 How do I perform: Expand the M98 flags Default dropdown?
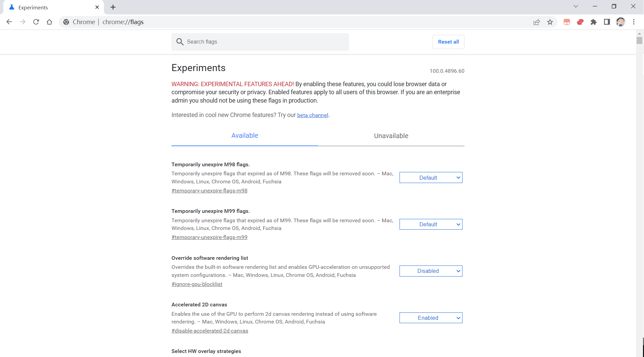click(431, 178)
